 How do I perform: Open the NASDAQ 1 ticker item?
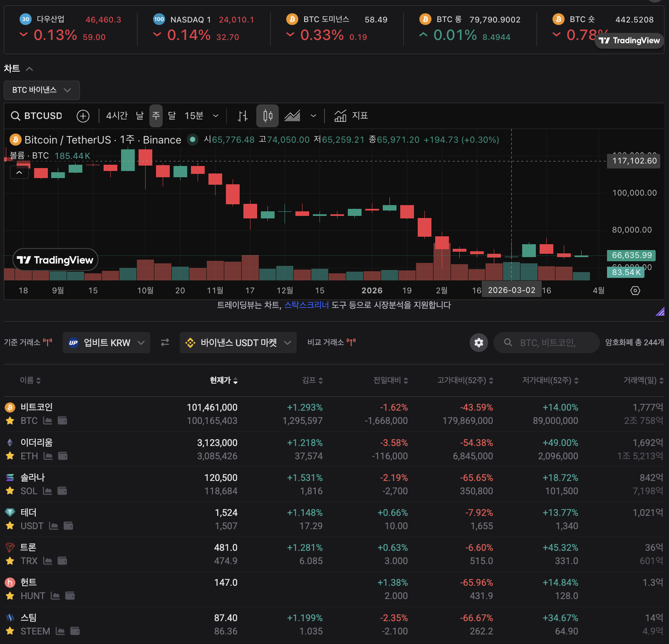(204, 27)
